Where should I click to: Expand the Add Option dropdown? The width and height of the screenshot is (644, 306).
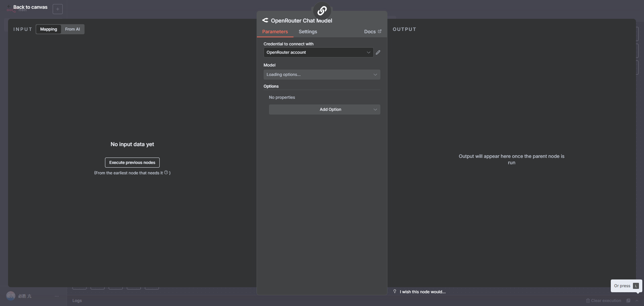[325, 110]
